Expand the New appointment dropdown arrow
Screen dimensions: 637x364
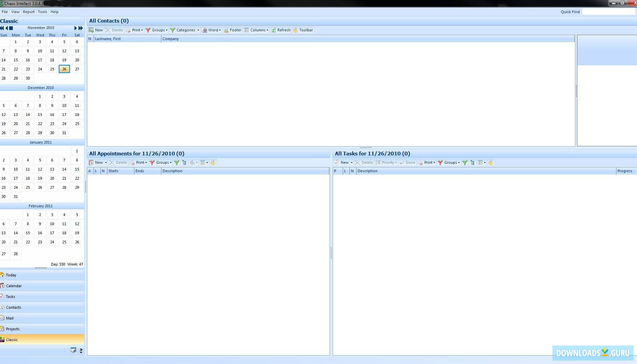(106, 162)
